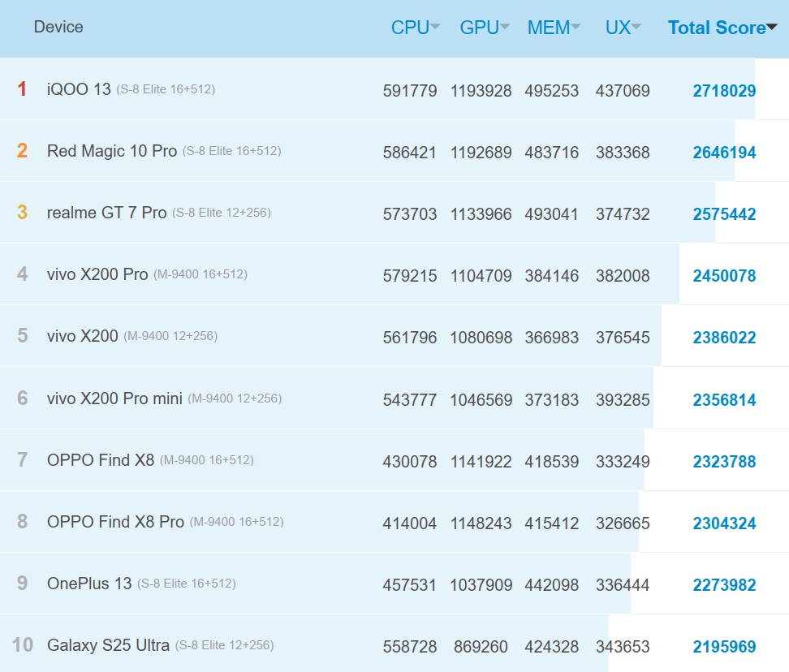Sort by MEM column arrow
The width and height of the screenshot is (789, 672).
click(x=576, y=28)
